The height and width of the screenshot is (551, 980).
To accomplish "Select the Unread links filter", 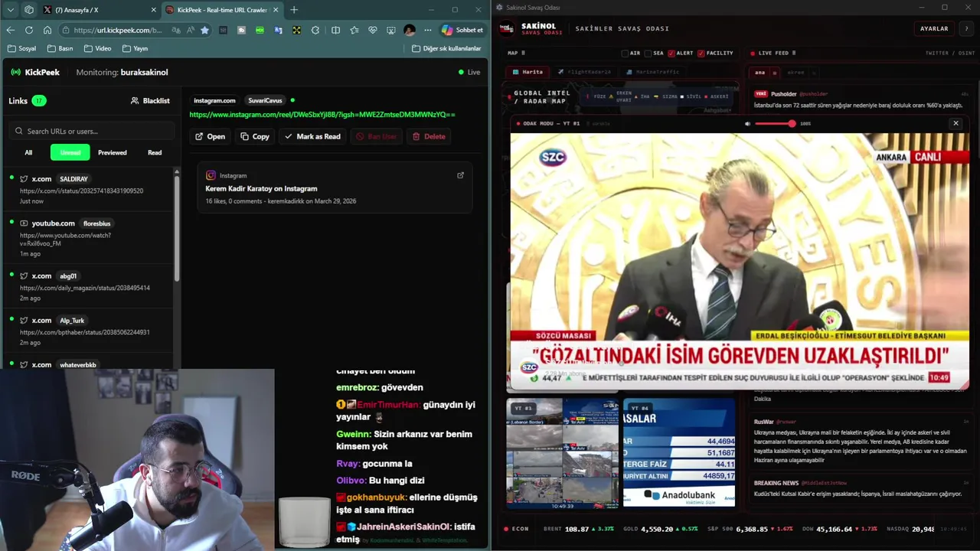I will pyautogui.click(x=70, y=152).
